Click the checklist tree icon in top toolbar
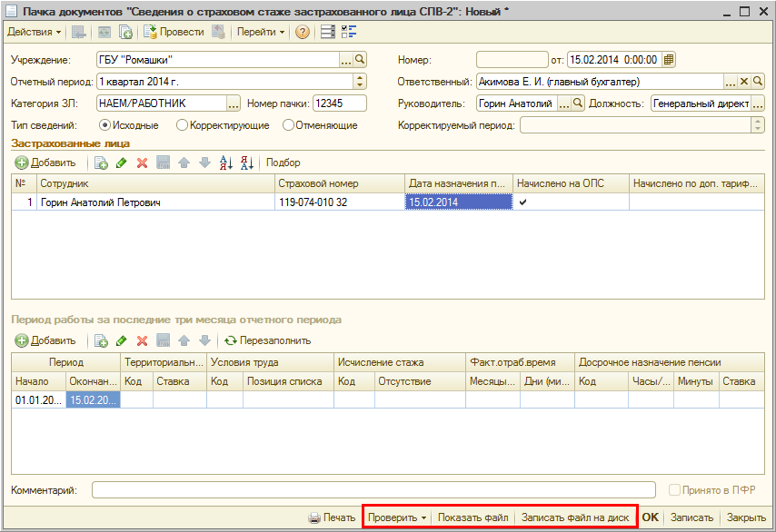The width and height of the screenshot is (776, 532). coord(349,32)
